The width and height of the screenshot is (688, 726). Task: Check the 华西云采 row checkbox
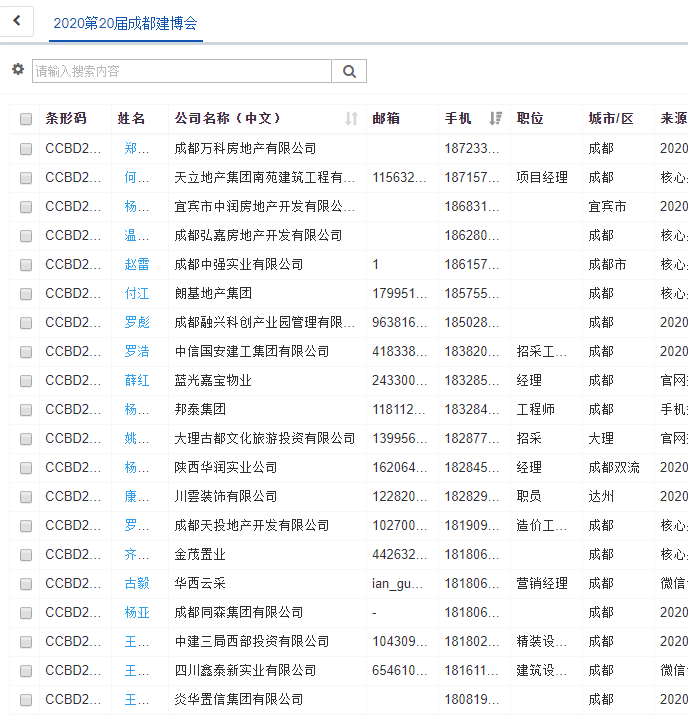click(26, 584)
